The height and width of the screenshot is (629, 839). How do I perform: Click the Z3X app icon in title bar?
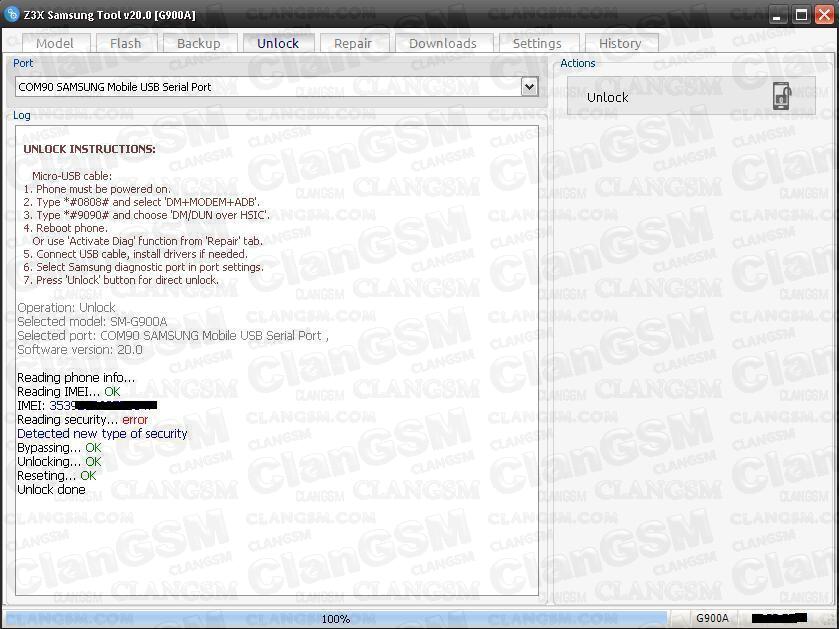(x=11, y=14)
